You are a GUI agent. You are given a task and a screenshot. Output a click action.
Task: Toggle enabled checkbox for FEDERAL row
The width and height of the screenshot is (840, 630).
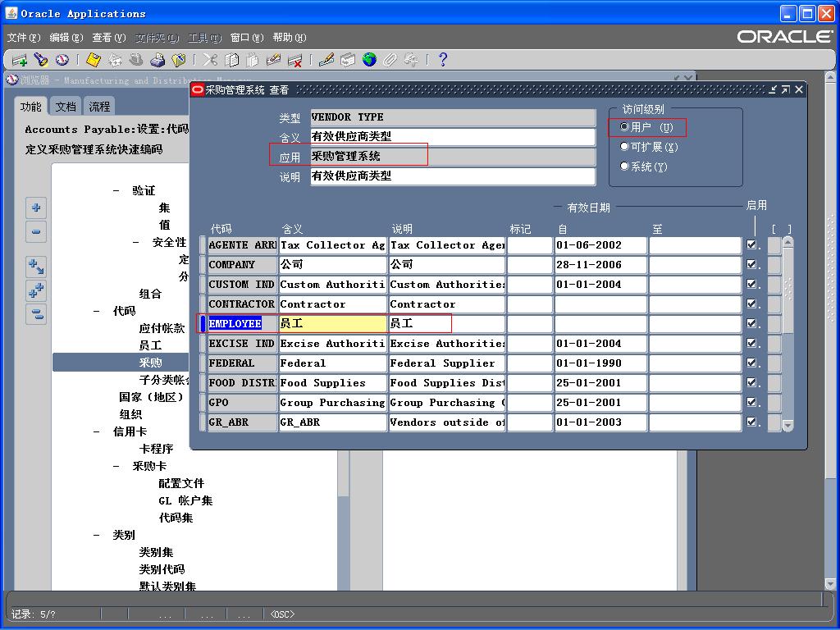[x=751, y=363]
